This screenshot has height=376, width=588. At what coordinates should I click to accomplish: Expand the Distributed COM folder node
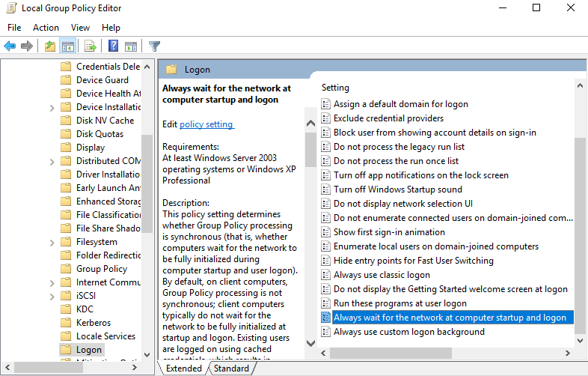pyautogui.click(x=52, y=161)
